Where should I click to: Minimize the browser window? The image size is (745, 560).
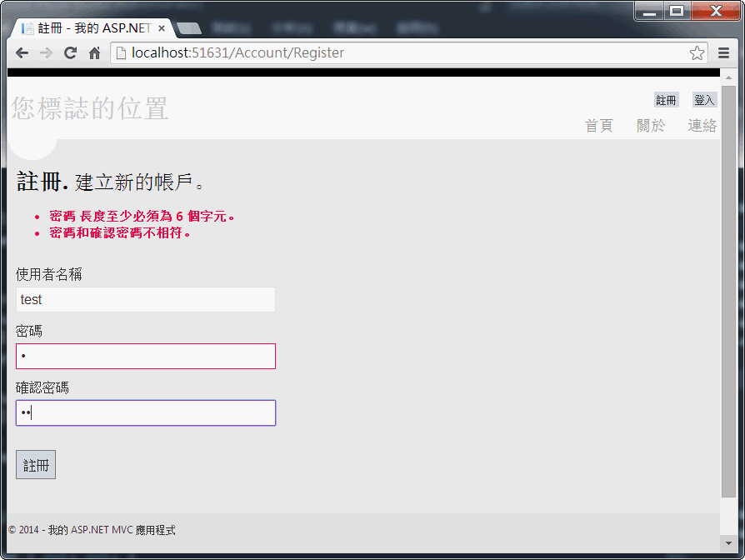[649, 12]
